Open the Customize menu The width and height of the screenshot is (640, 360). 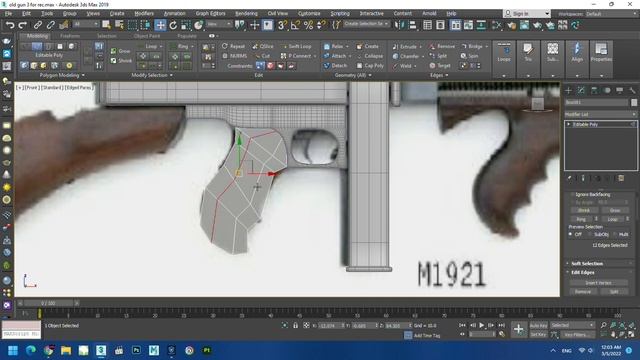pyautogui.click(x=309, y=13)
